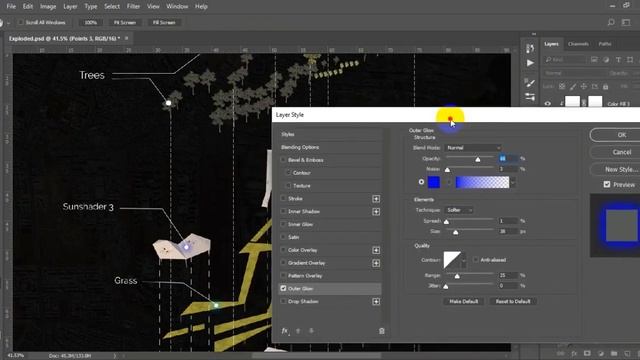This screenshot has width=640, height=360.
Task: Open the workspace switcher icon
Action: click(x=626, y=22)
